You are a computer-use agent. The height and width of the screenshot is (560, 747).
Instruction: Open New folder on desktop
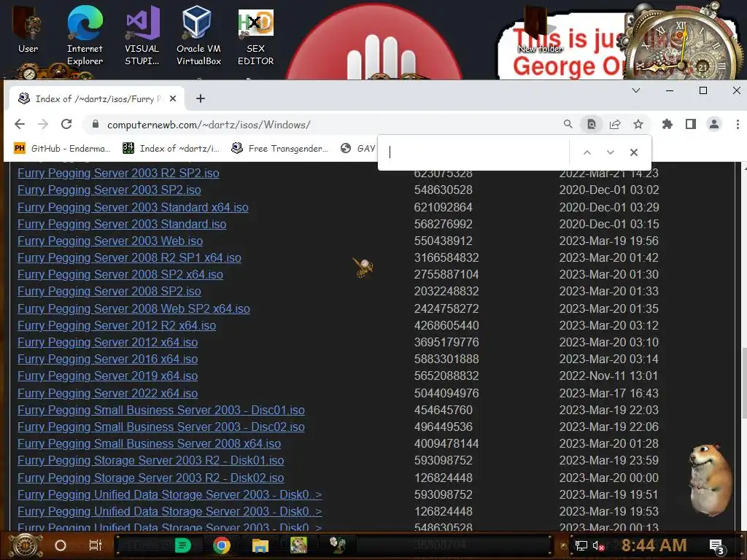tap(539, 29)
